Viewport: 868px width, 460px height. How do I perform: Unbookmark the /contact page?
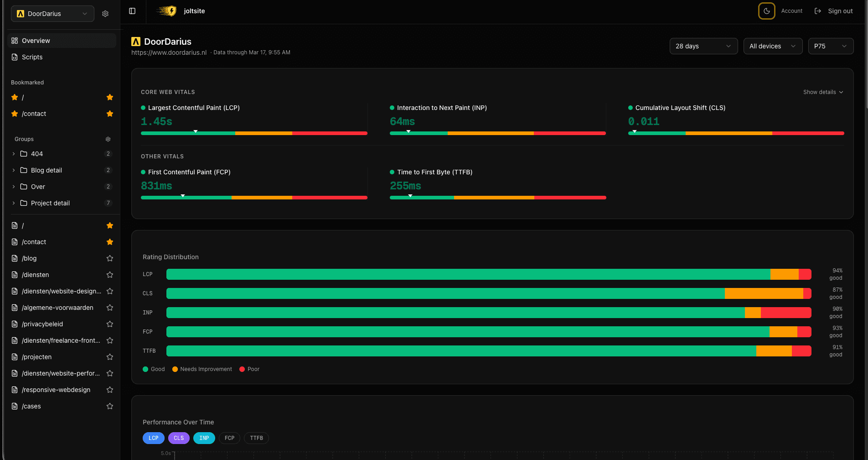tap(109, 242)
